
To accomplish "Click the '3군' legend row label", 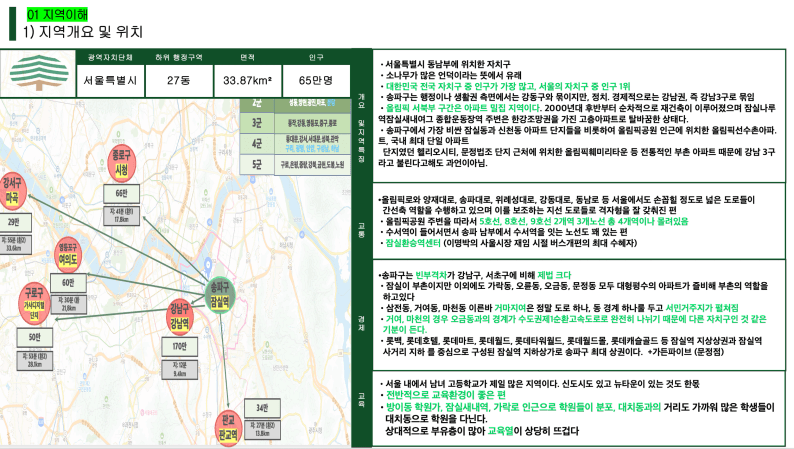I will (257, 123).
